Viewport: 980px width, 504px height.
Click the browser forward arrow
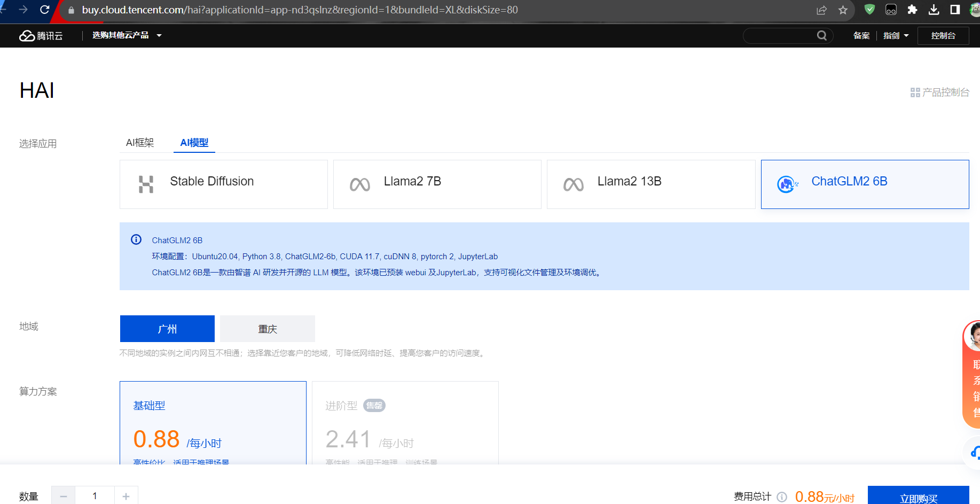(x=23, y=10)
